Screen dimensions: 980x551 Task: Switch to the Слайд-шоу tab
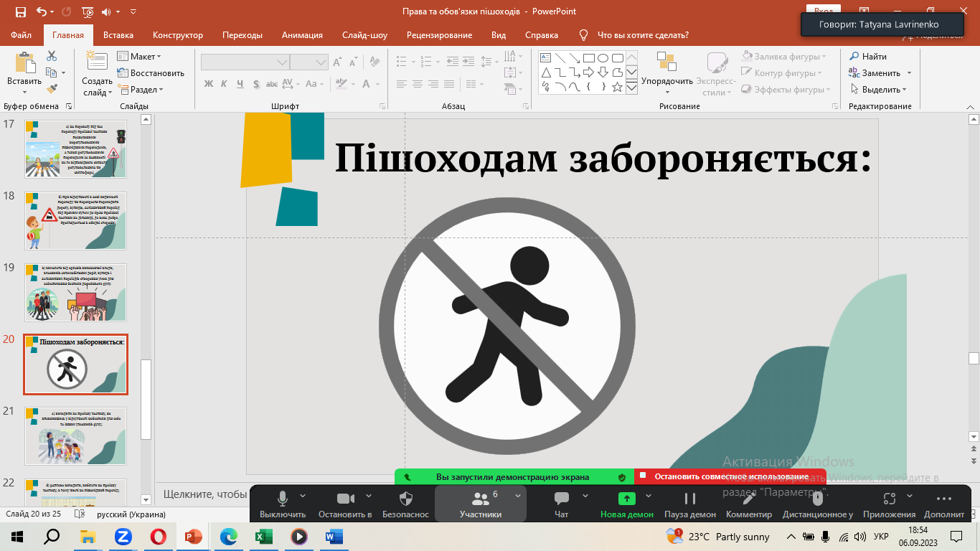pos(364,34)
